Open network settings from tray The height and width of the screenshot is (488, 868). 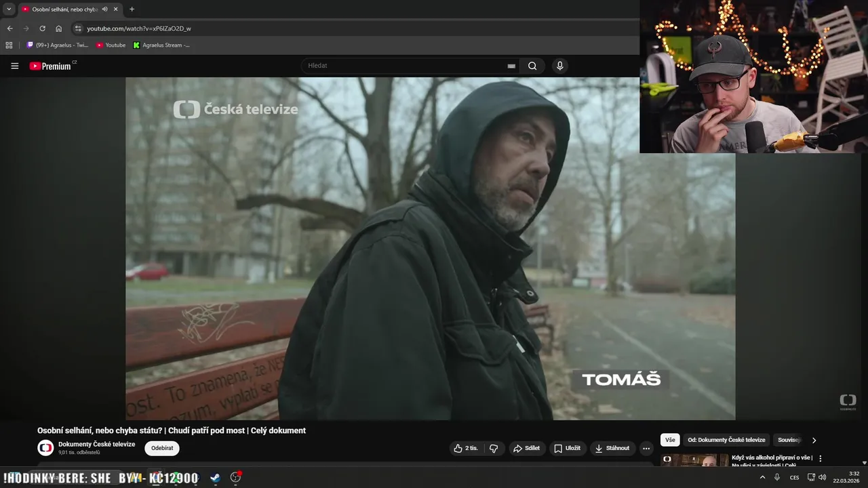point(811,477)
